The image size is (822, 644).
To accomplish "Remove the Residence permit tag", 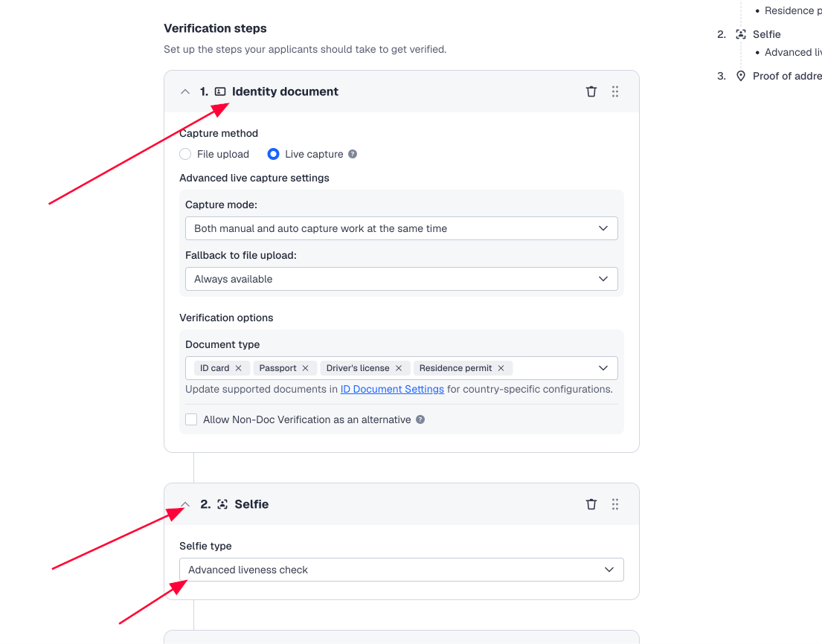I will 501,368.
